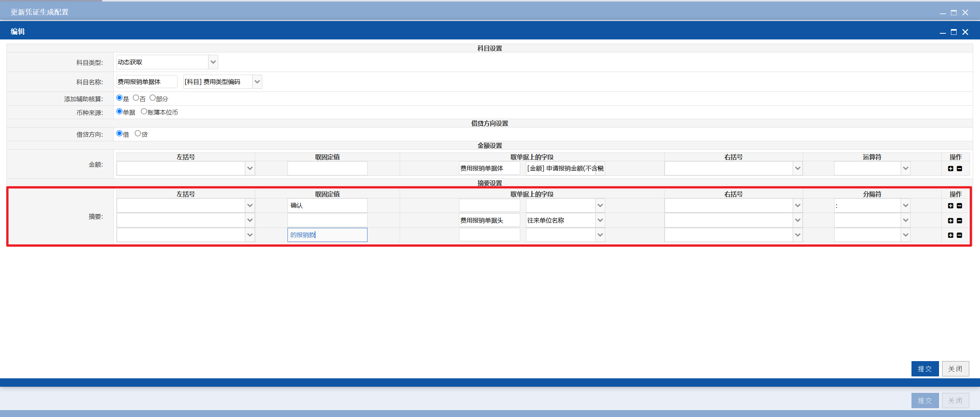The height and width of the screenshot is (417, 980).
Task: Delete the 往来单位名称 summary row
Action: pos(959,221)
